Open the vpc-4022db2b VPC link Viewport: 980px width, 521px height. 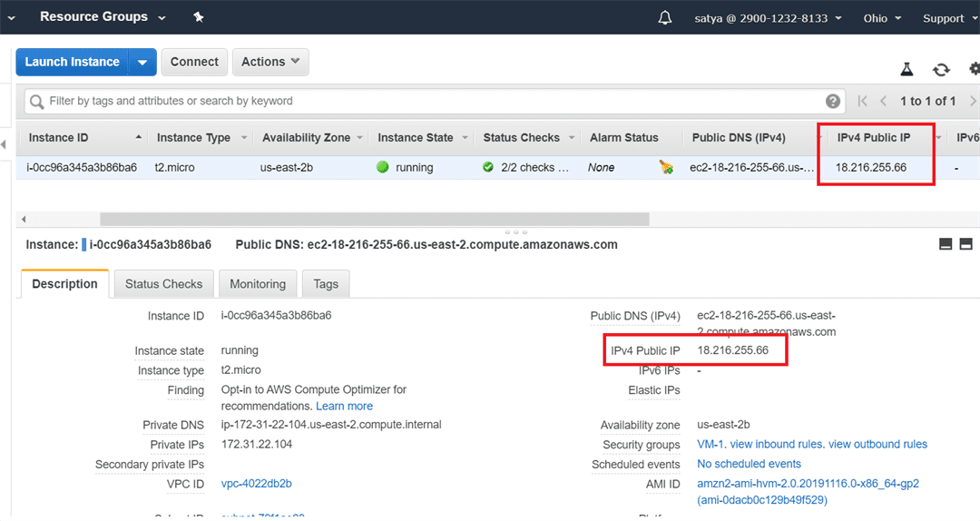pos(257,484)
